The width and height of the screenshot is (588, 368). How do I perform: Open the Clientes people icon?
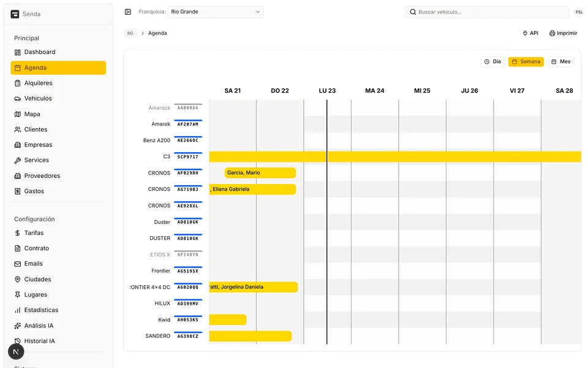point(17,129)
